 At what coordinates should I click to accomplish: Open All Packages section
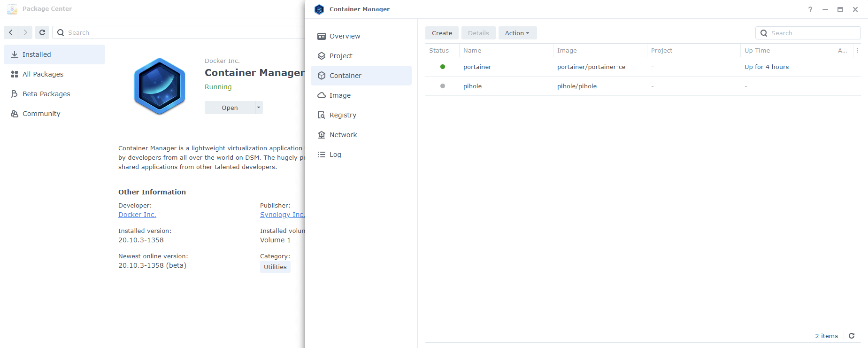pyautogui.click(x=54, y=74)
